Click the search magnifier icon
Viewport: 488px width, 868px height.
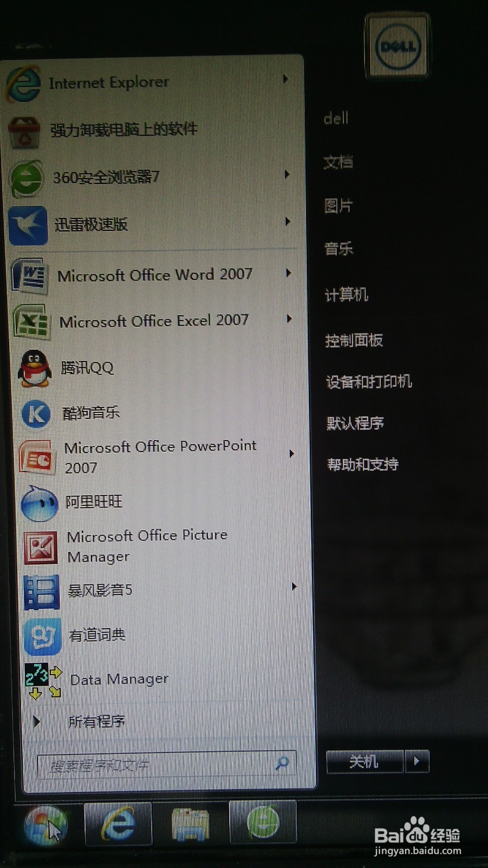(x=282, y=763)
